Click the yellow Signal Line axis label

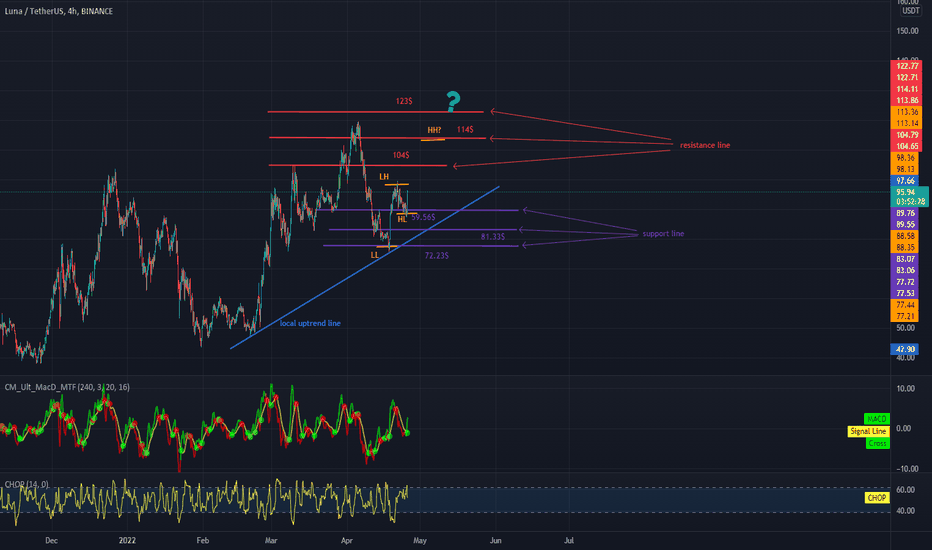pos(868,431)
